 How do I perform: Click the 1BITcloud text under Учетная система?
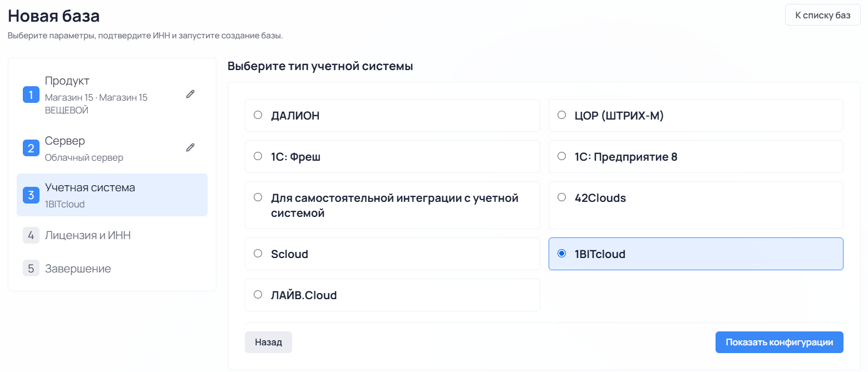(x=65, y=205)
